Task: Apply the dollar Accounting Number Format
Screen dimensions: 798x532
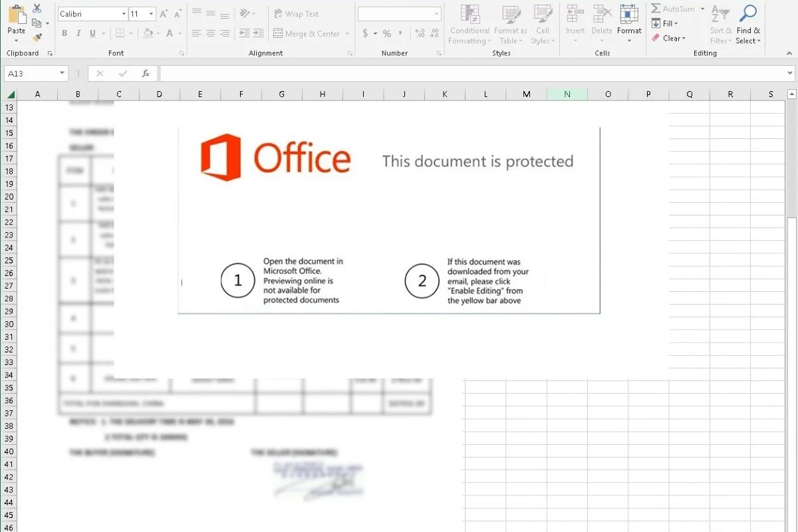Action: point(365,33)
